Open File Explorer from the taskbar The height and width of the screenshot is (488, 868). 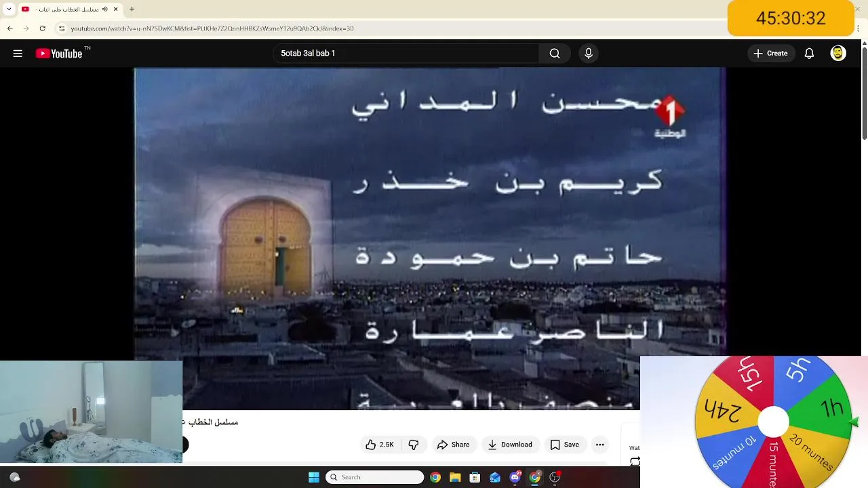coord(455,477)
